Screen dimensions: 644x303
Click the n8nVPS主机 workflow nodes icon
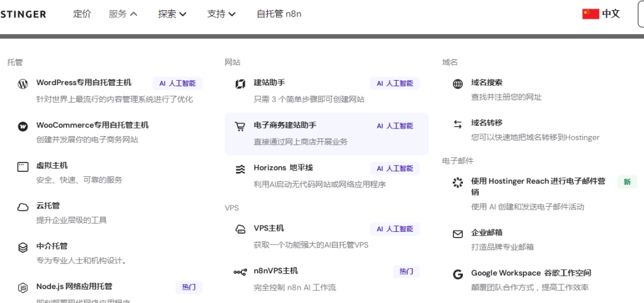[240, 272]
